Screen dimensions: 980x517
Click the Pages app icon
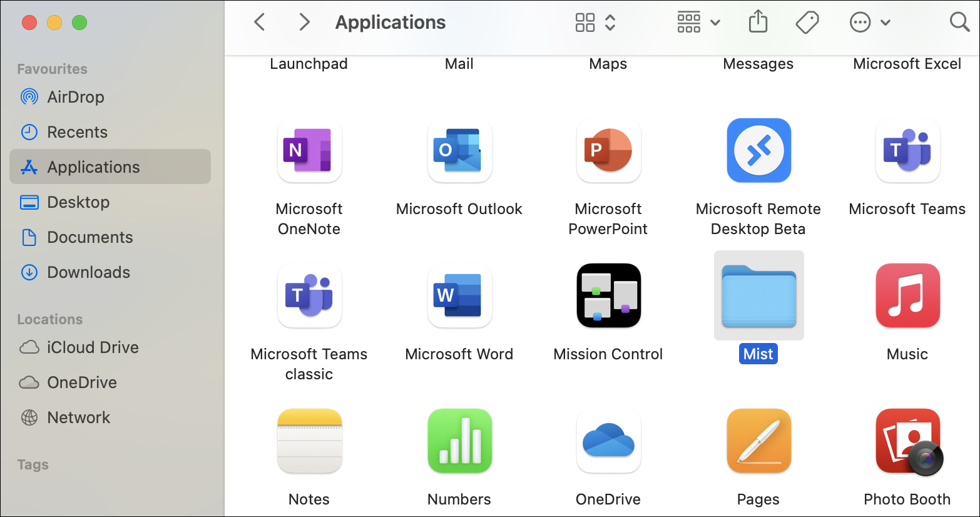coord(758,441)
